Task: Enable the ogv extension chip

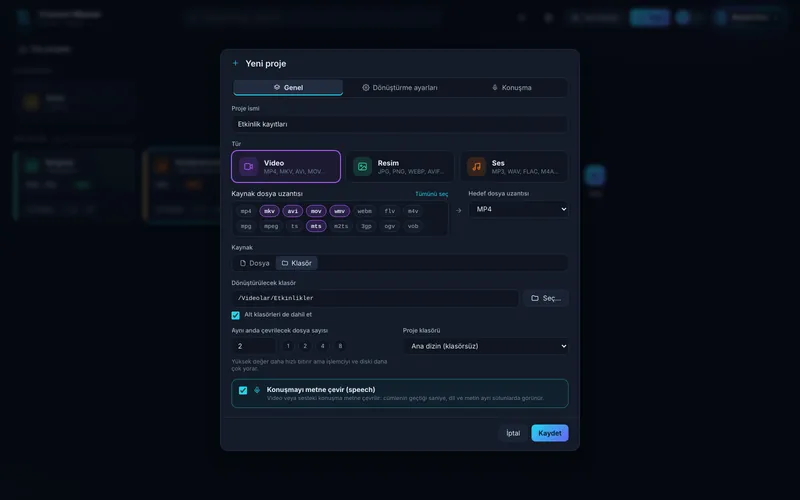Action: coord(390,226)
